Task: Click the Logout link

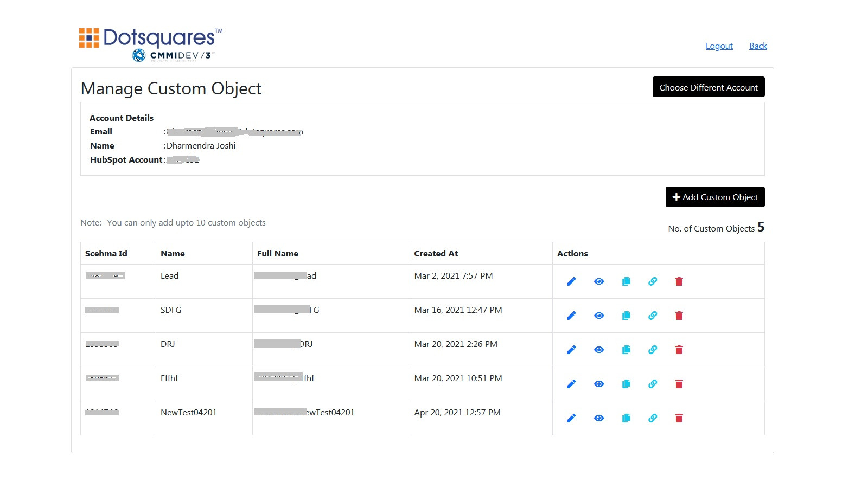Action: tap(719, 46)
